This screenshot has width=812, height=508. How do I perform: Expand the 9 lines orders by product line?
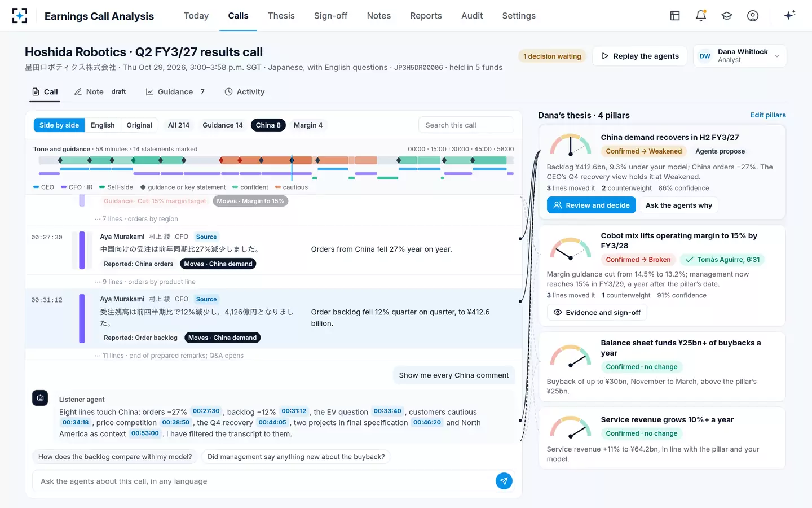[x=145, y=282]
